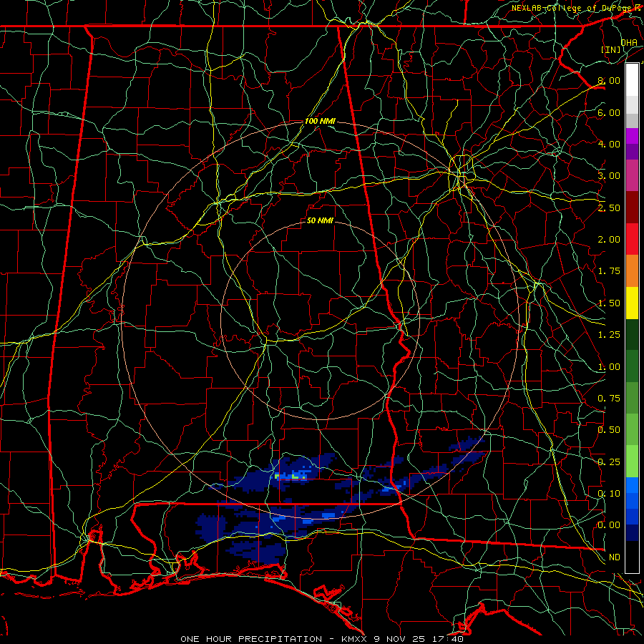This screenshot has height=644, width=644.
Task: Select the navy 0.00 legend swatch
Action: click(x=632, y=532)
